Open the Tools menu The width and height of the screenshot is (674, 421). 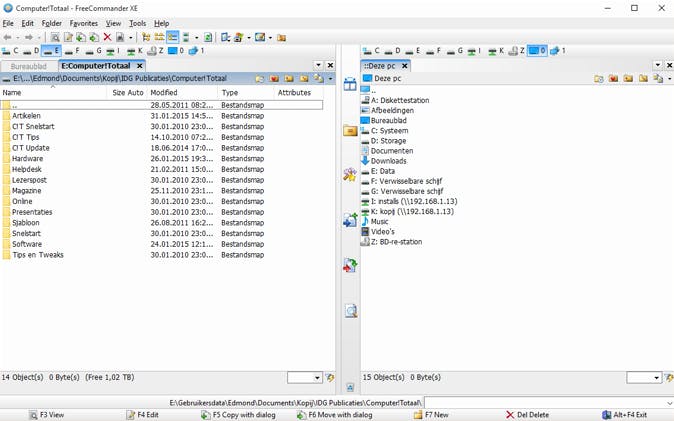[x=138, y=23]
